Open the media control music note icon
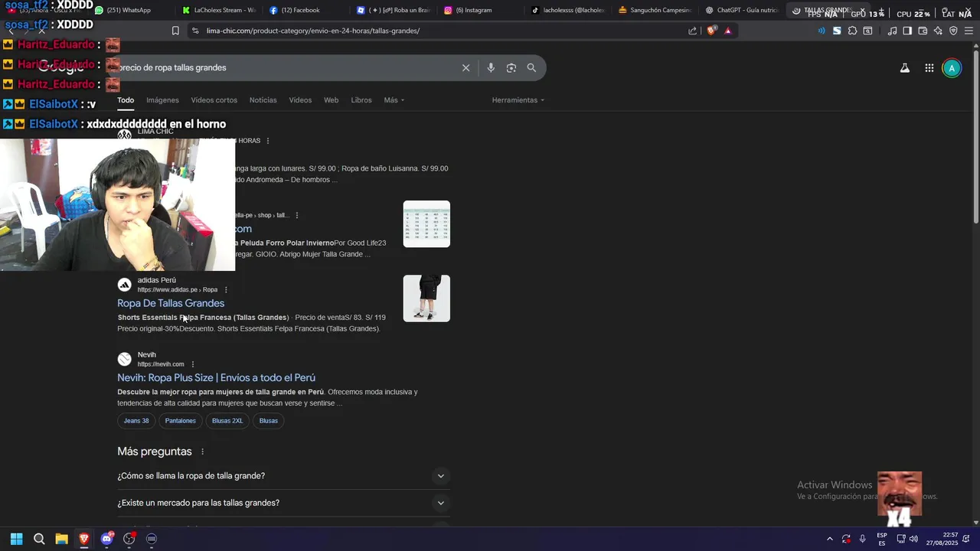Image resolution: width=980 pixels, height=551 pixels. tap(892, 31)
